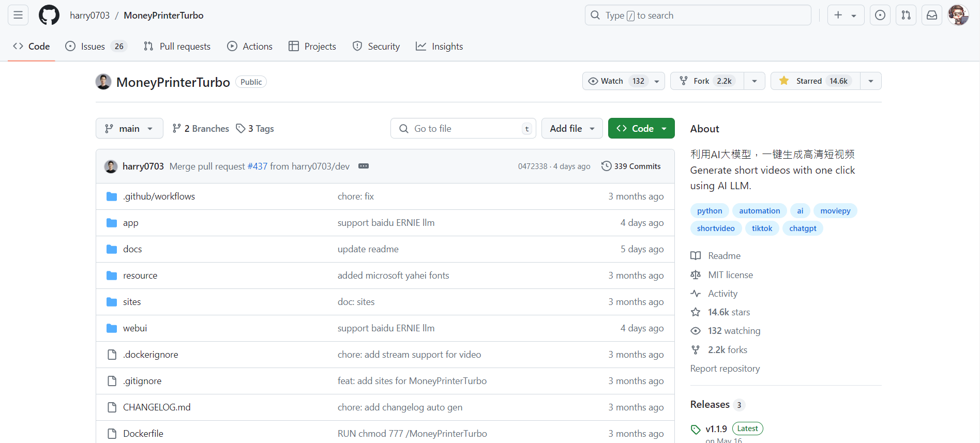Click harry0703 avatar next to repo title

coord(103,82)
